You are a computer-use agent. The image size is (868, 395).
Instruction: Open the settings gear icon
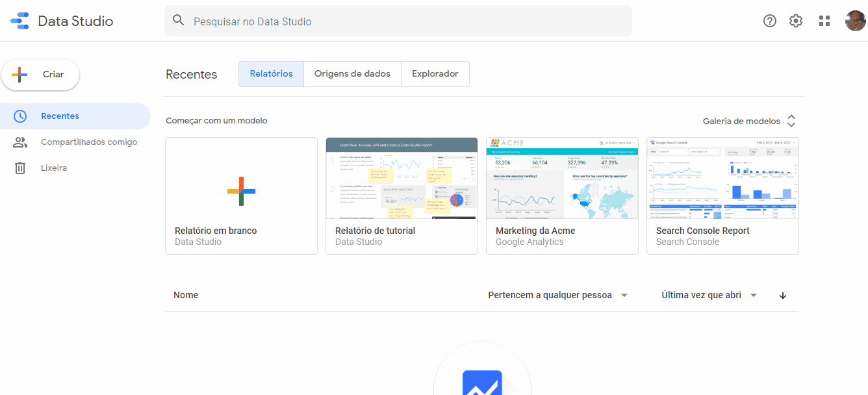pyautogui.click(x=796, y=21)
